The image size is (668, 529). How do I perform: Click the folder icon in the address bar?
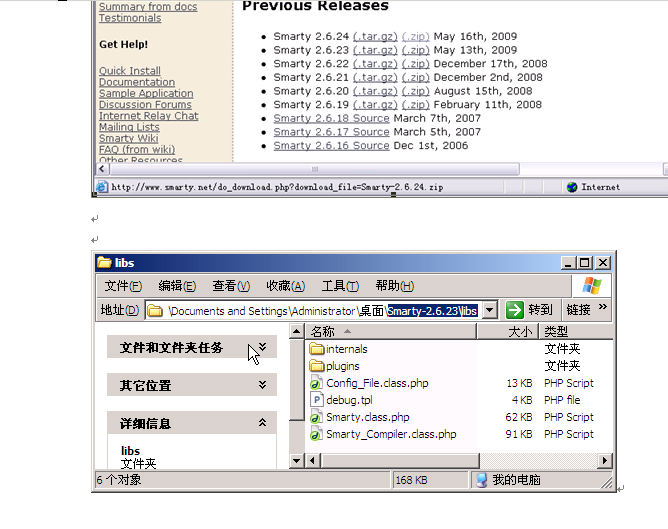155,311
